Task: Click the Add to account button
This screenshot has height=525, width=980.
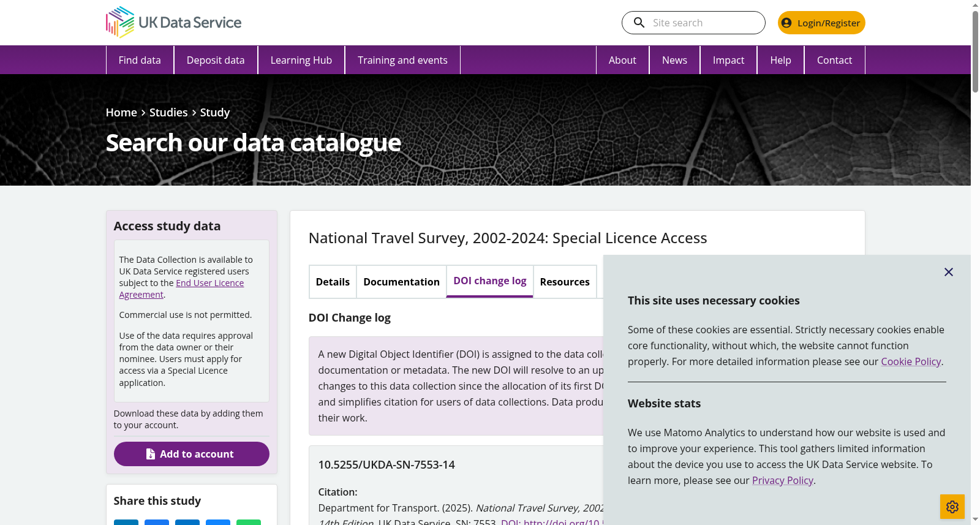Action: 192,454
